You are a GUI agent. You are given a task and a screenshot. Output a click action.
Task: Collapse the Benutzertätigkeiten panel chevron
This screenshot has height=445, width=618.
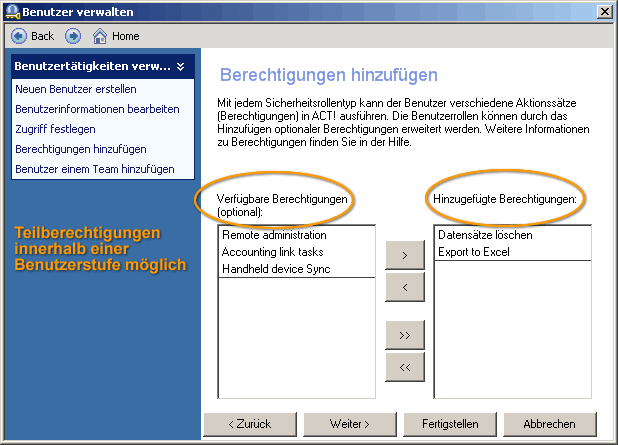180,67
